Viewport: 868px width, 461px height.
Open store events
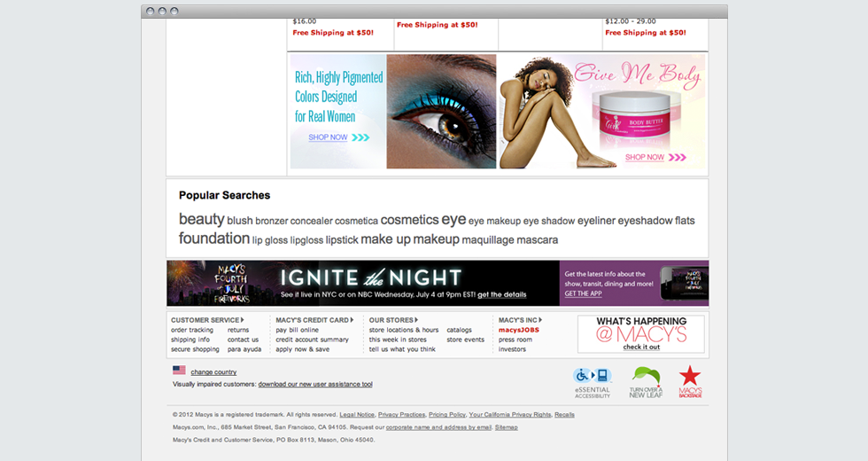click(x=466, y=340)
